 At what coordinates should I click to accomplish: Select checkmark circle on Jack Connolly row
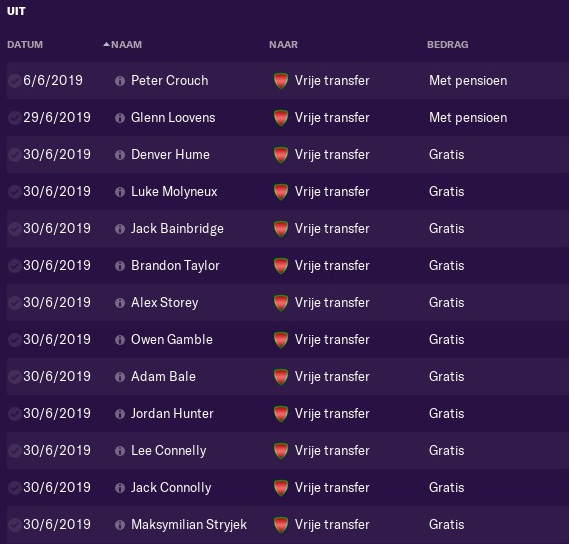coord(15,488)
